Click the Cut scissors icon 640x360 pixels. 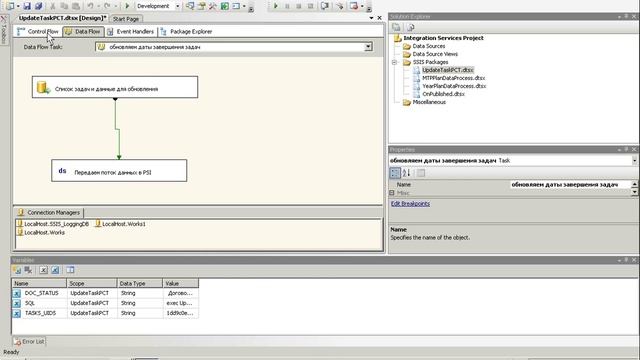(x=52, y=6)
